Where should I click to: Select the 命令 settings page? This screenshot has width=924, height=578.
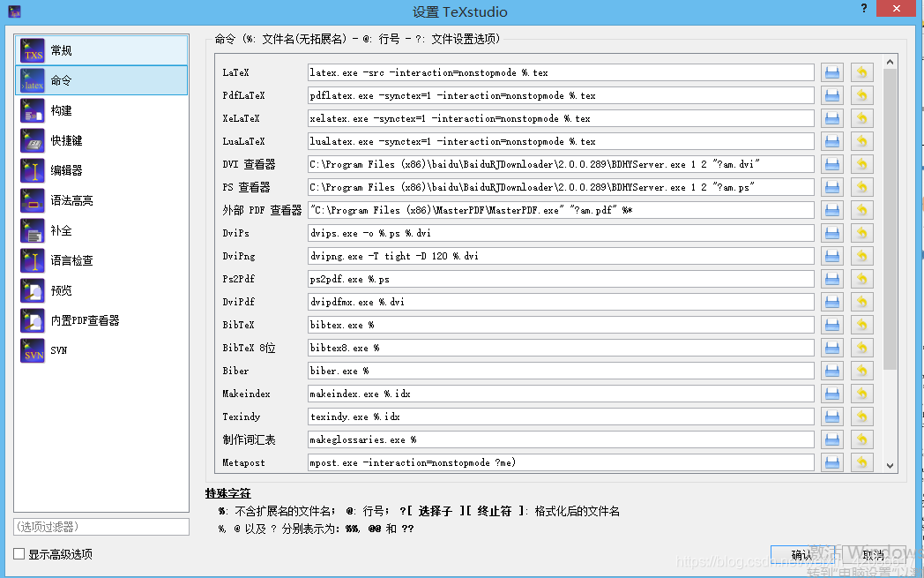101,80
